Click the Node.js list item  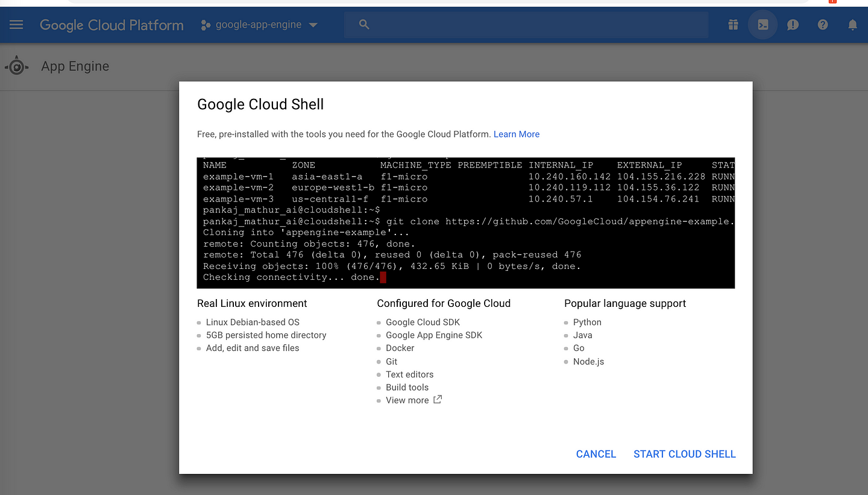click(x=588, y=361)
